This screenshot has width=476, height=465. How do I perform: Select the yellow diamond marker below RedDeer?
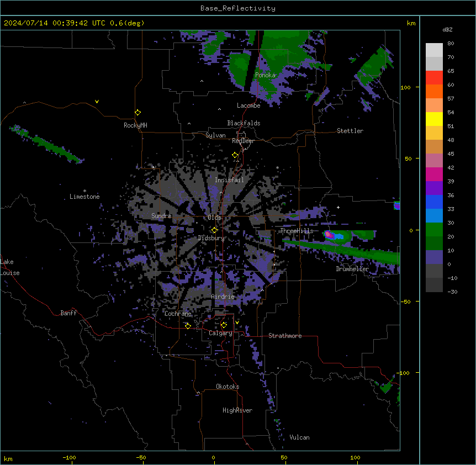click(235, 155)
